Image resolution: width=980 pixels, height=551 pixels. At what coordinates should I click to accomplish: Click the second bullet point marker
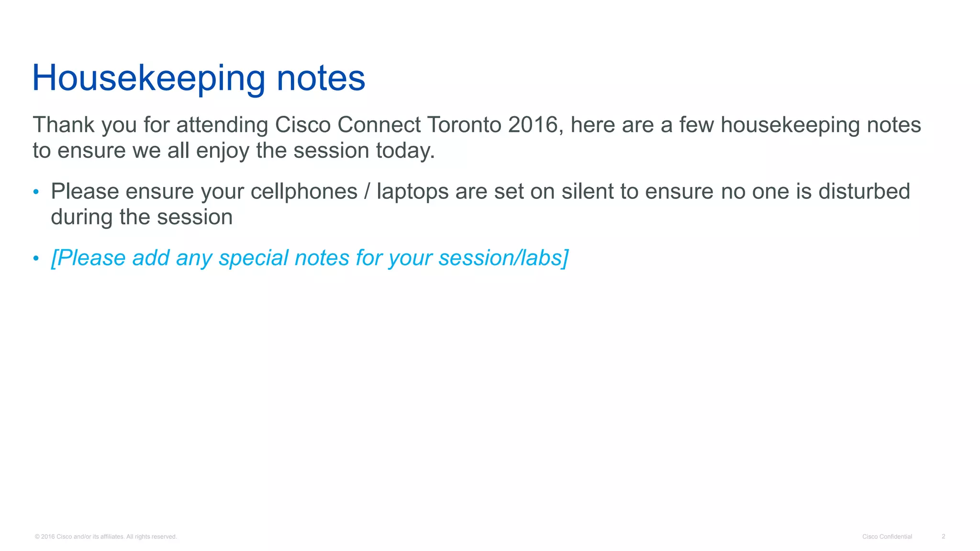36,258
